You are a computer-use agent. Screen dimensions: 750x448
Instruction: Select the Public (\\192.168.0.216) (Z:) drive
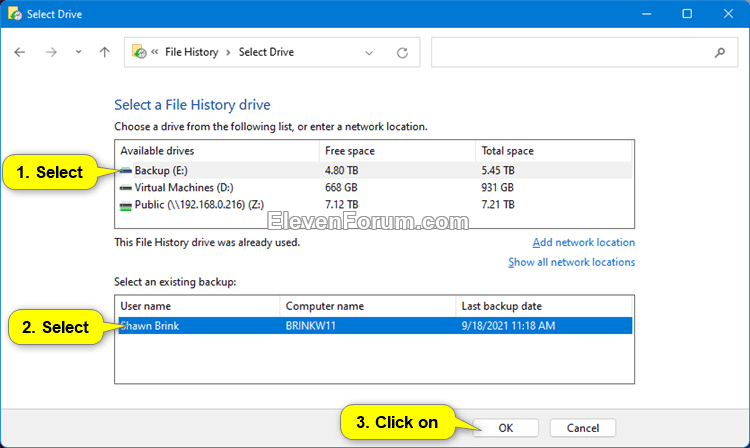(x=375, y=205)
